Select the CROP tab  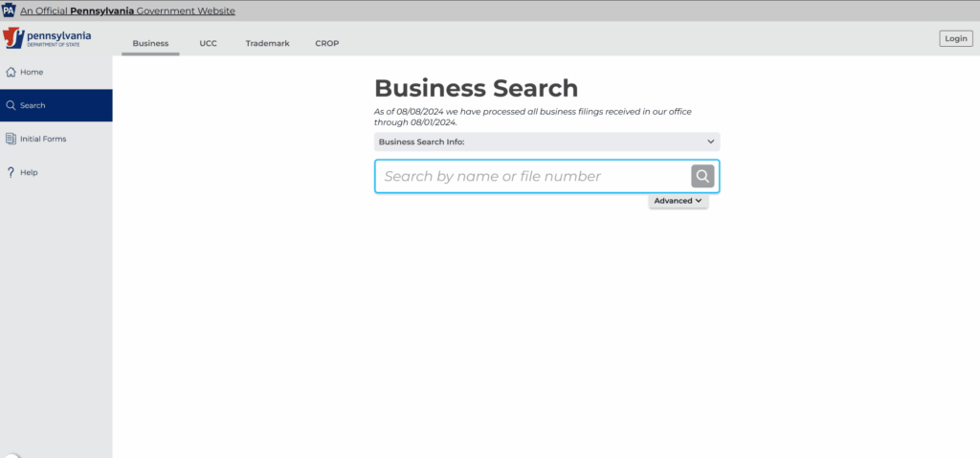[x=326, y=43]
